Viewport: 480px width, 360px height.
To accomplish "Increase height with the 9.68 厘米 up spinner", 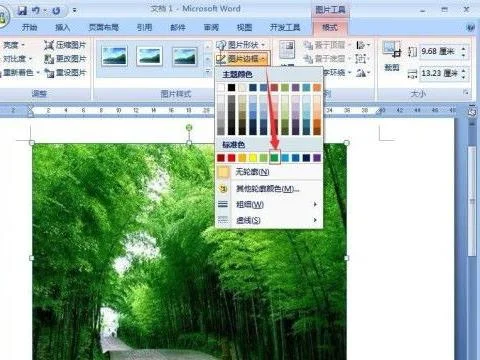I will (x=464, y=49).
